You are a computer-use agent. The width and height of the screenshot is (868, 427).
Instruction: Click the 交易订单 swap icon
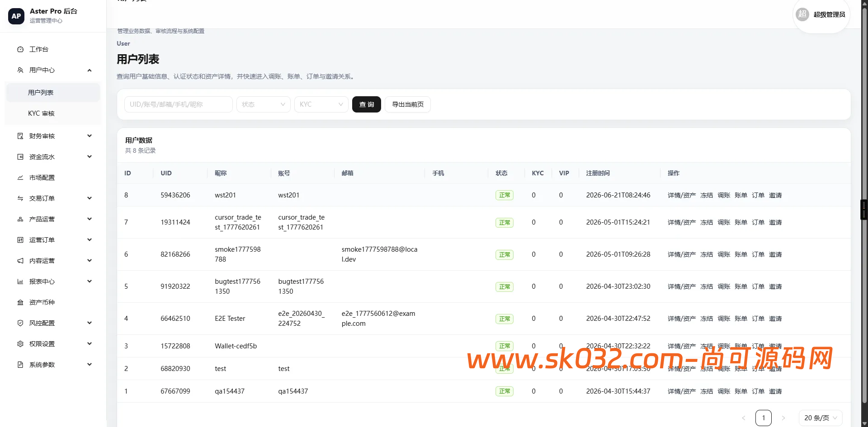[x=20, y=198]
